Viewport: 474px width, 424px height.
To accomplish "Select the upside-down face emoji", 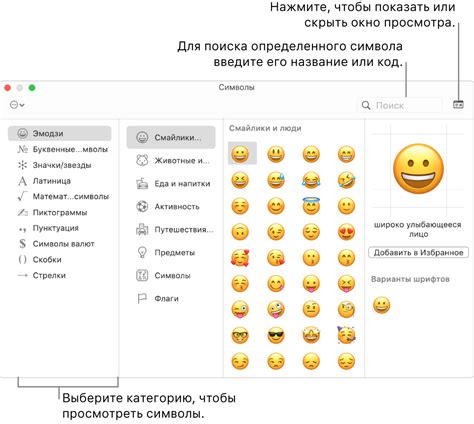I will click(240, 232).
